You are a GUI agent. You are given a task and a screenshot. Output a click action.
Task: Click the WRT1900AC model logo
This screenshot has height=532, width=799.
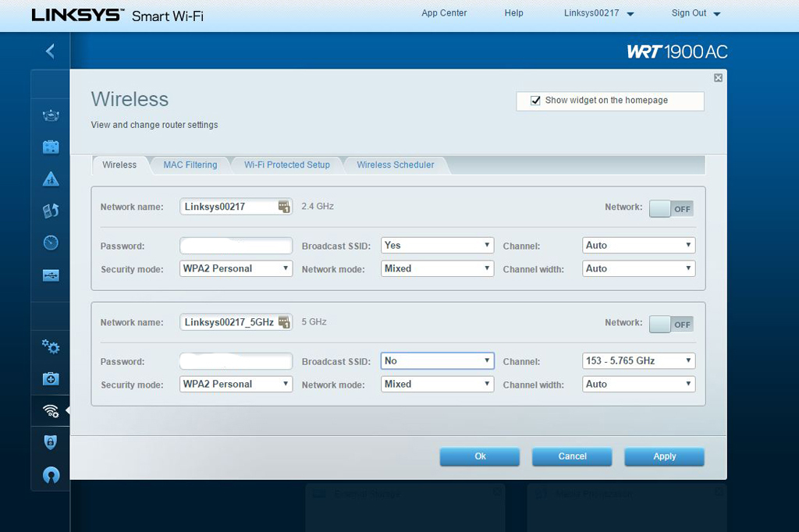(676, 51)
